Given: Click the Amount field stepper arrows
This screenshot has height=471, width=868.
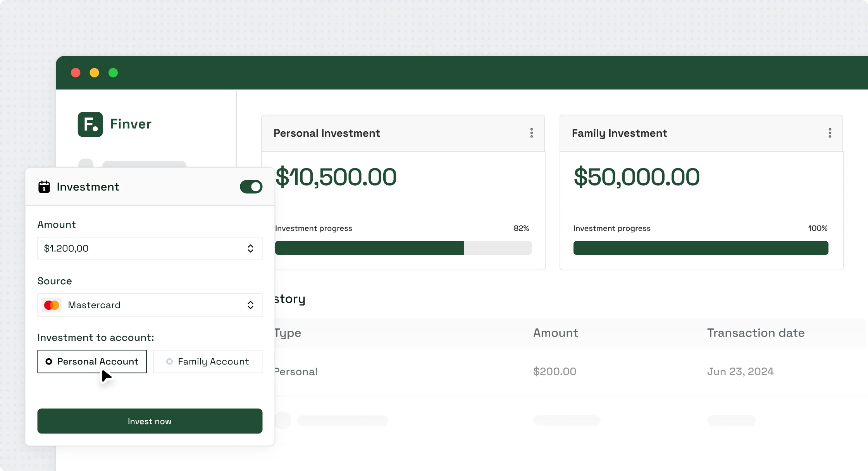Looking at the screenshot, I should click(250, 249).
